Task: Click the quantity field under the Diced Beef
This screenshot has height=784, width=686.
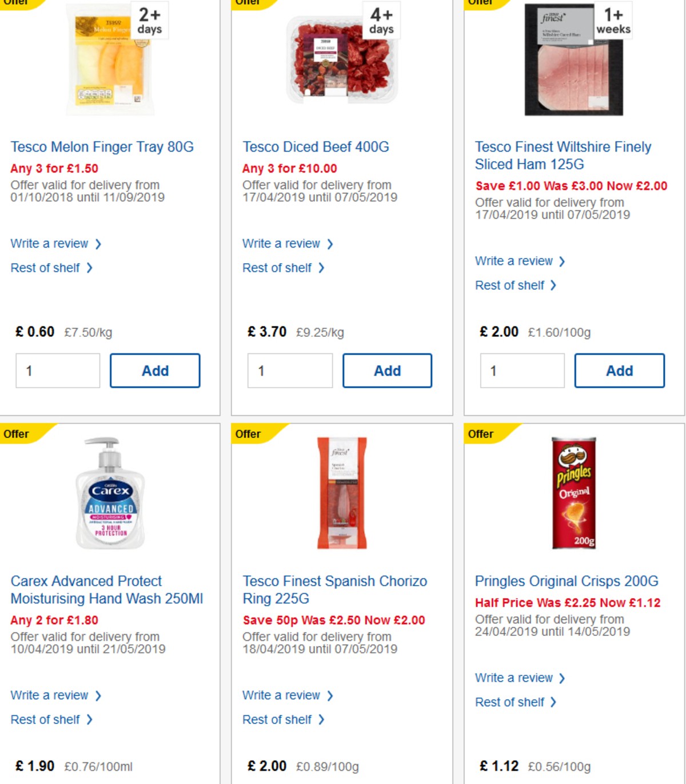Action: [x=290, y=370]
